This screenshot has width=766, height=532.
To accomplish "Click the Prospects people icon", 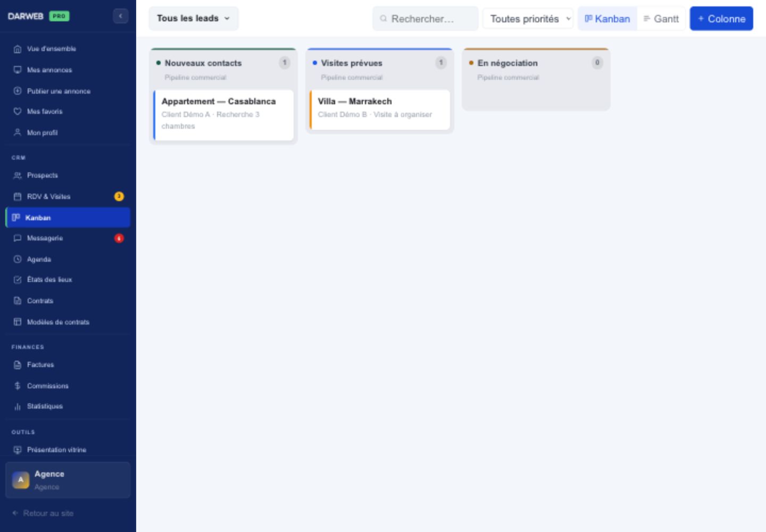I will pyautogui.click(x=18, y=175).
